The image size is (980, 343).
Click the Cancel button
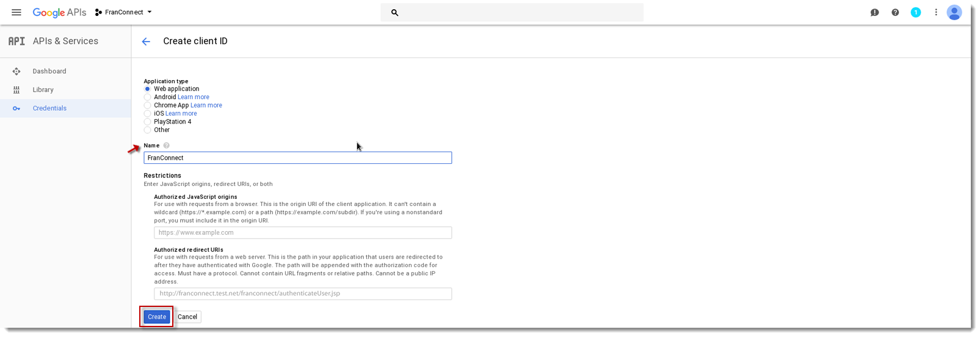(187, 317)
